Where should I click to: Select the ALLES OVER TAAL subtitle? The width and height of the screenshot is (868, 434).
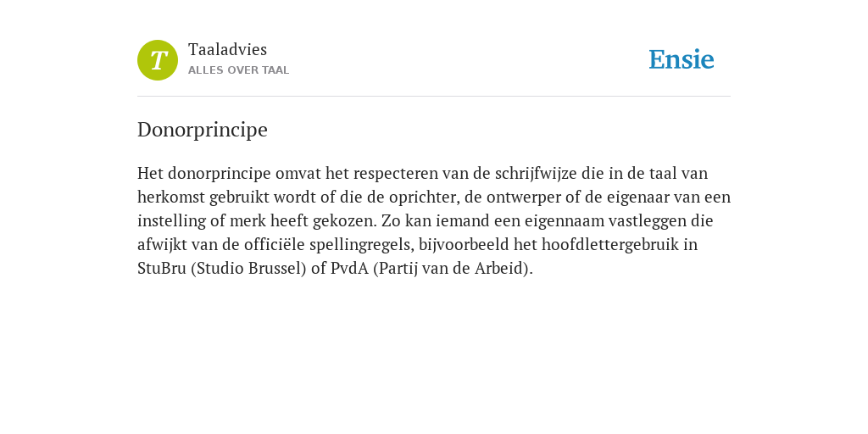238,70
